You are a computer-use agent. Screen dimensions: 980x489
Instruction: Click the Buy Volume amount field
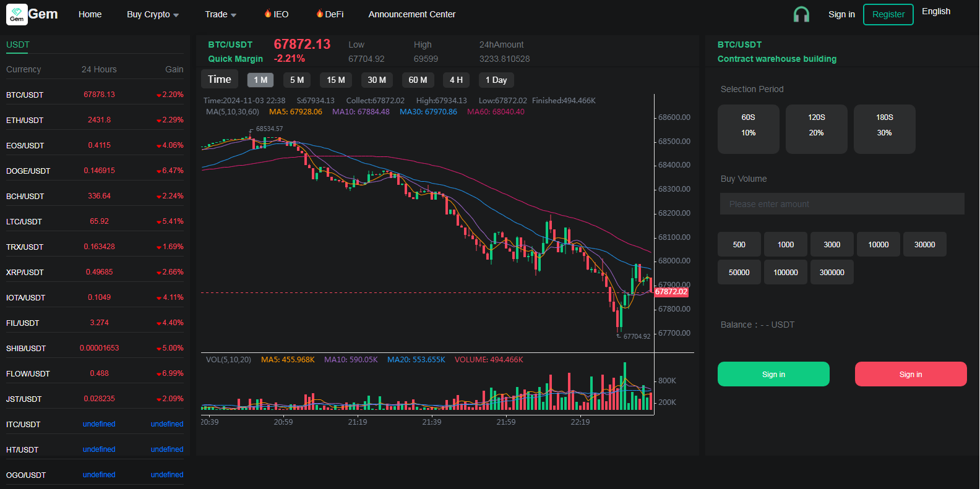(x=841, y=204)
